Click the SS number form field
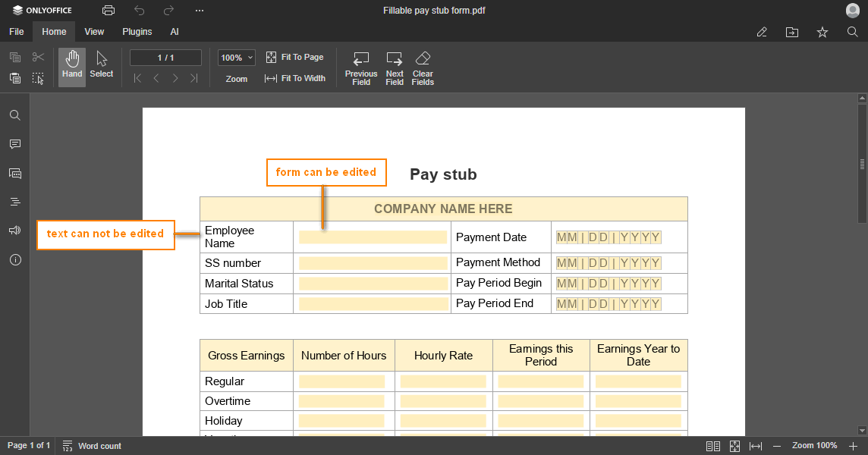This screenshot has width=868, height=455. pyautogui.click(x=373, y=263)
